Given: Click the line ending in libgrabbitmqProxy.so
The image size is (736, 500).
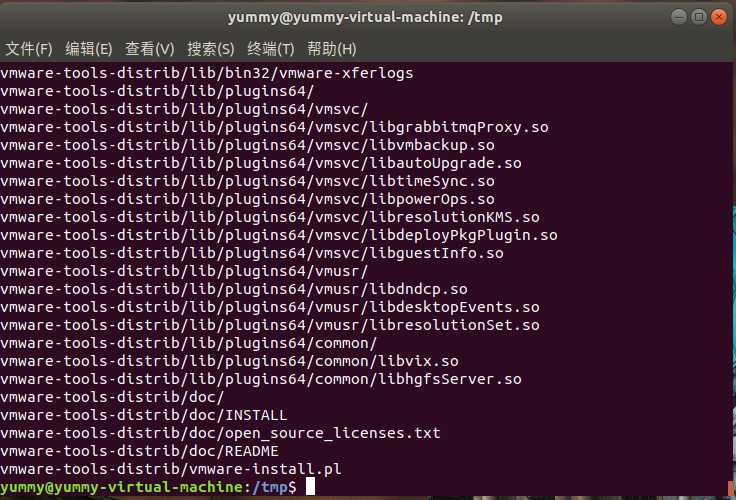Looking at the screenshot, I should point(274,127).
